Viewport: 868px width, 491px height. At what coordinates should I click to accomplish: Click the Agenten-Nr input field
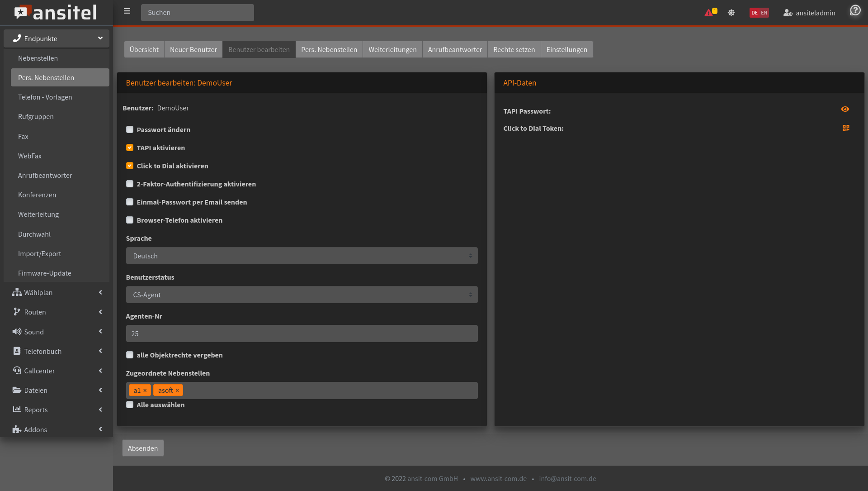[x=302, y=334]
